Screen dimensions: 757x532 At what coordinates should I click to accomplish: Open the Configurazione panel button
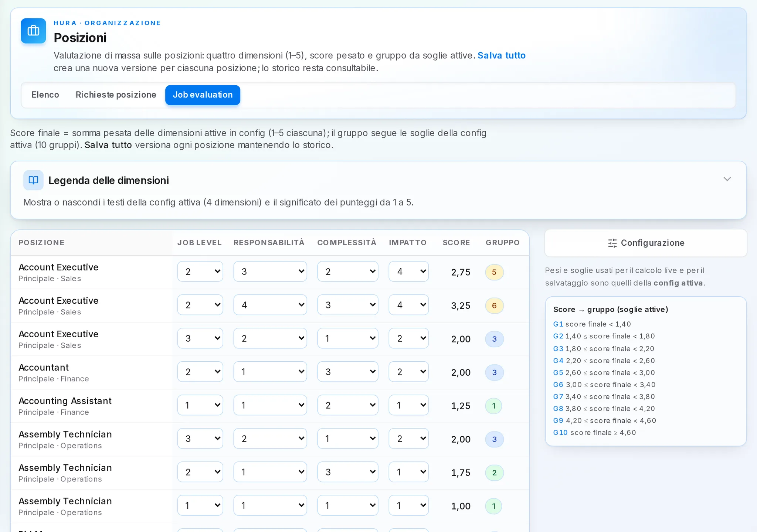point(646,243)
